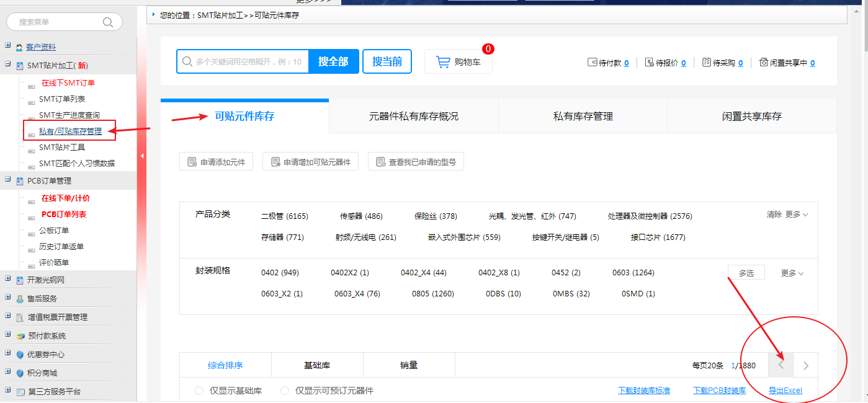Open the shopping cart (购物车)
Image resolution: width=868 pixels, height=403 pixels.
[459, 62]
